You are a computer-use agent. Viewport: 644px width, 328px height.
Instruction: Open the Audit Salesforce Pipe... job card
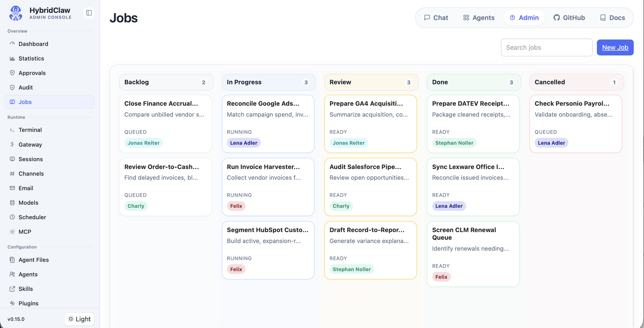click(371, 187)
